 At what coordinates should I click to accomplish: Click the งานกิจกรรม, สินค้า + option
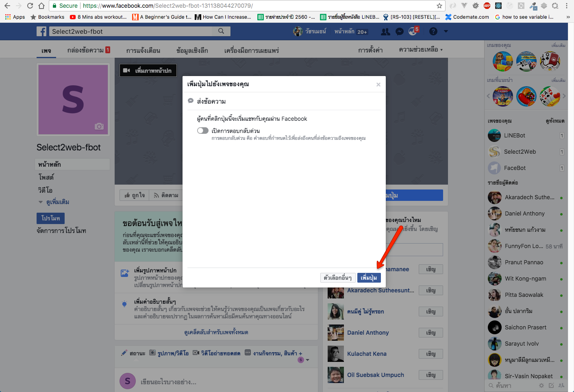274,353
